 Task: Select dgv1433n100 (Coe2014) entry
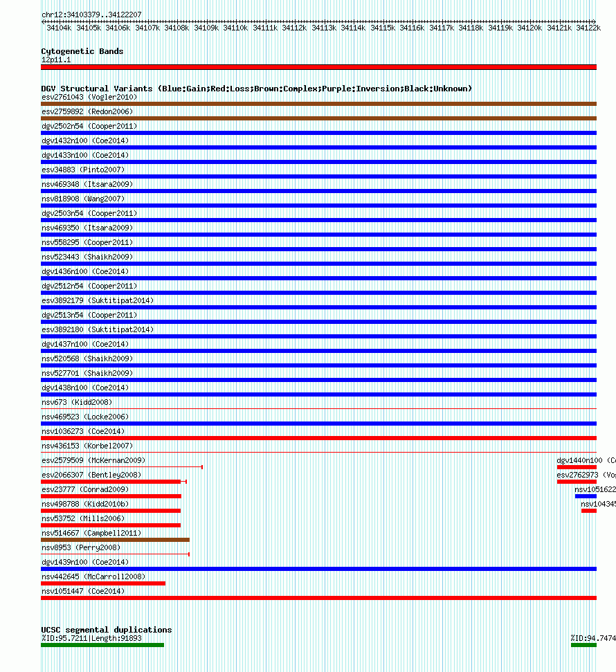(85, 156)
